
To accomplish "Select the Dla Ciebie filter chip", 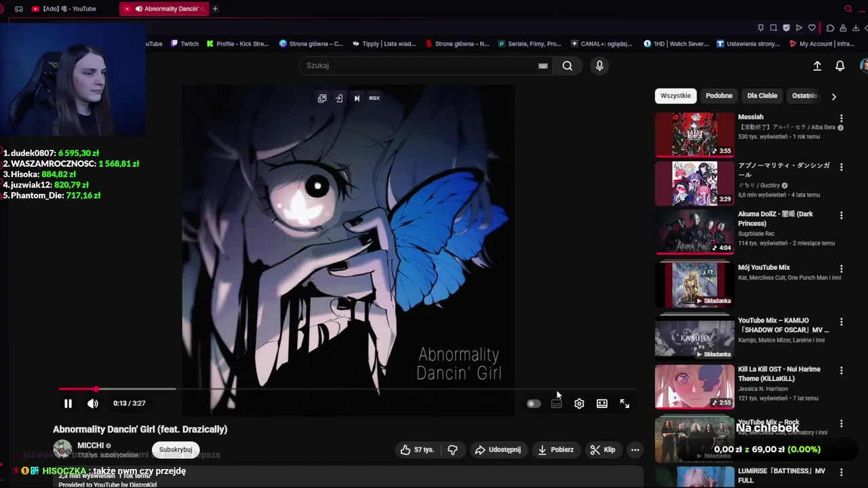I will 762,96.
